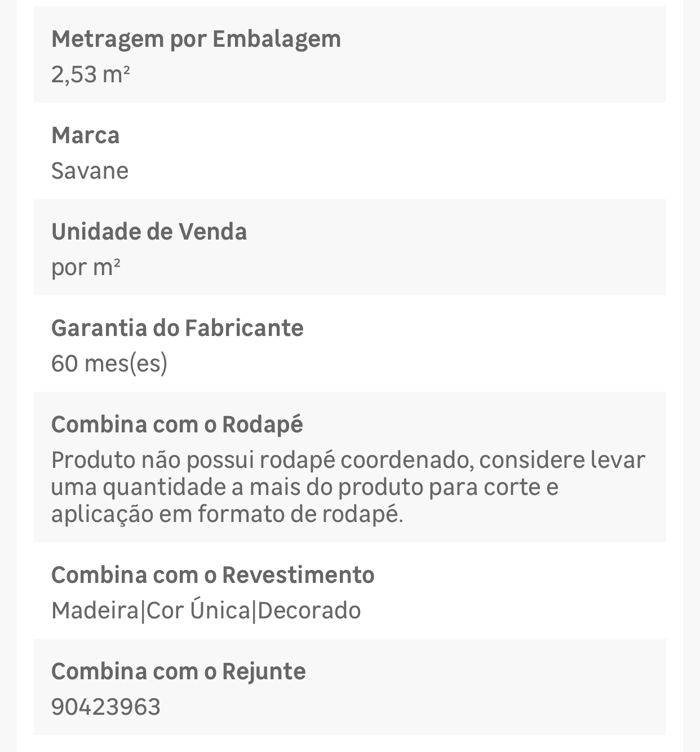Click the 'aplicação em formato de rodapé' line
The image size is (700, 752).
pyautogui.click(x=227, y=514)
